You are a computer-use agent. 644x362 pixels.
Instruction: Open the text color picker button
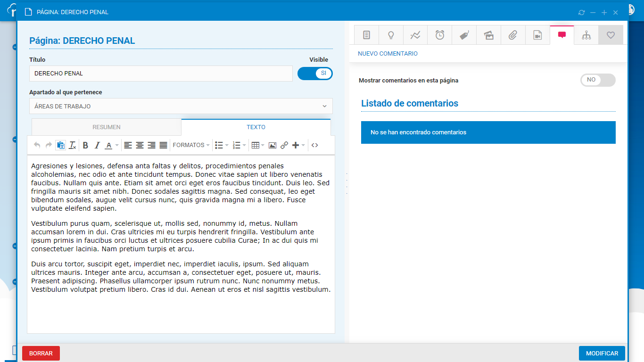click(111, 145)
